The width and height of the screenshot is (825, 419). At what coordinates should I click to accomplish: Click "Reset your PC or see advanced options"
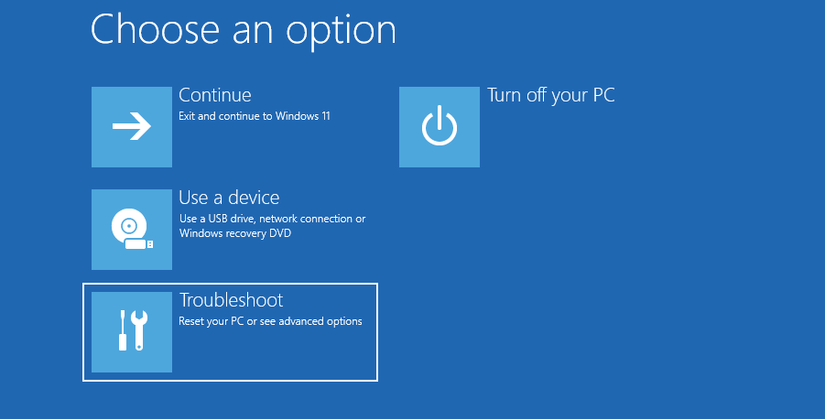[x=270, y=322]
